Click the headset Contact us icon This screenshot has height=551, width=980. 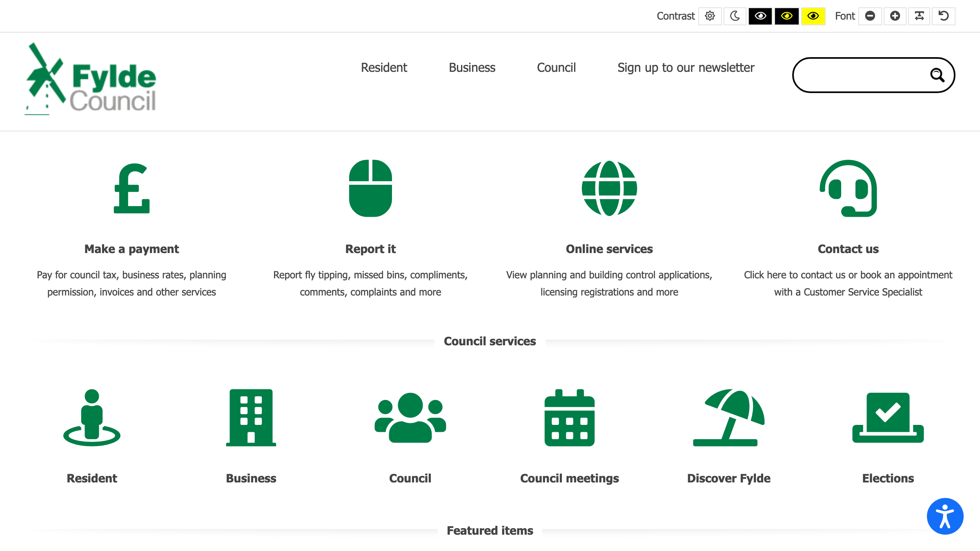click(x=848, y=188)
